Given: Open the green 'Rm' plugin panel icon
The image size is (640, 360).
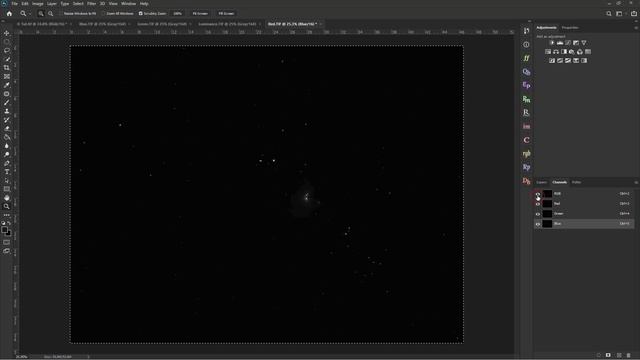Looking at the screenshot, I should point(526,99).
